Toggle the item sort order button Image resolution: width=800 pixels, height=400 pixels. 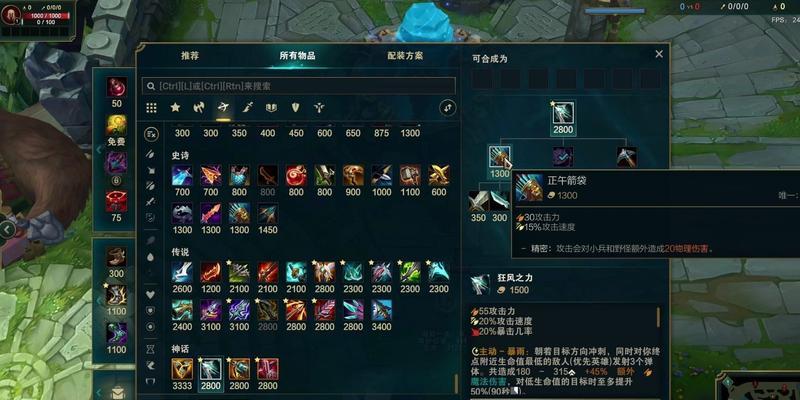click(x=447, y=108)
